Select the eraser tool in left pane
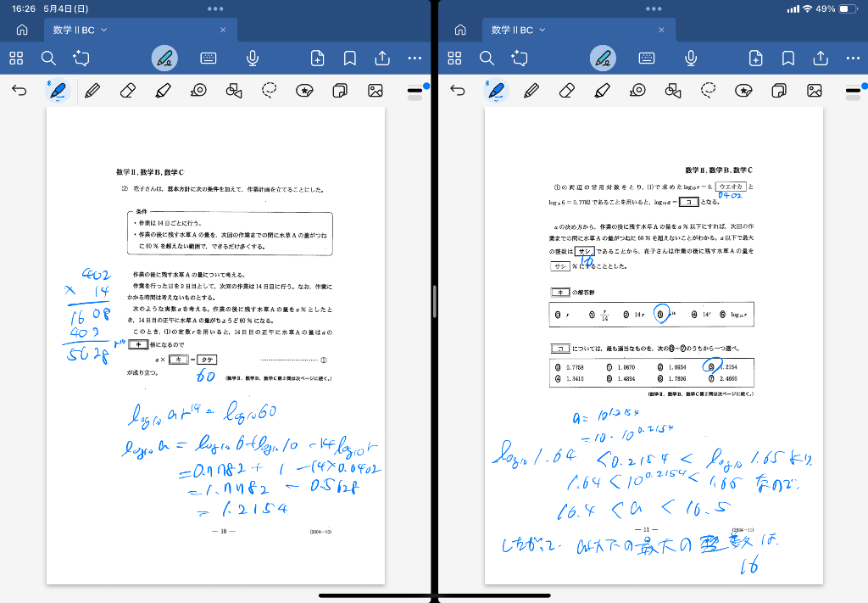The image size is (868, 603). click(127, 90)
